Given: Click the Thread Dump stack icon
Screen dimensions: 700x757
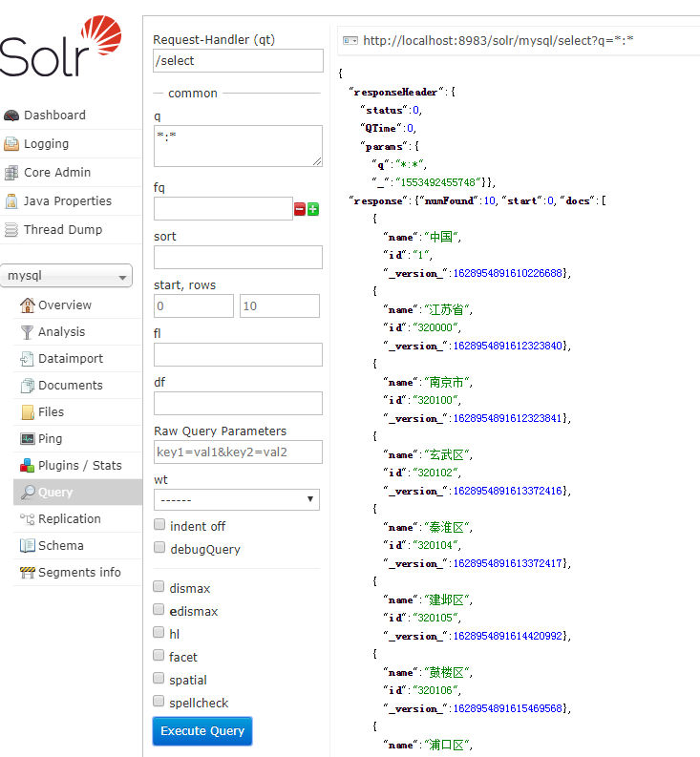Looking at the screenshot, I should click(x=11, y=230).
